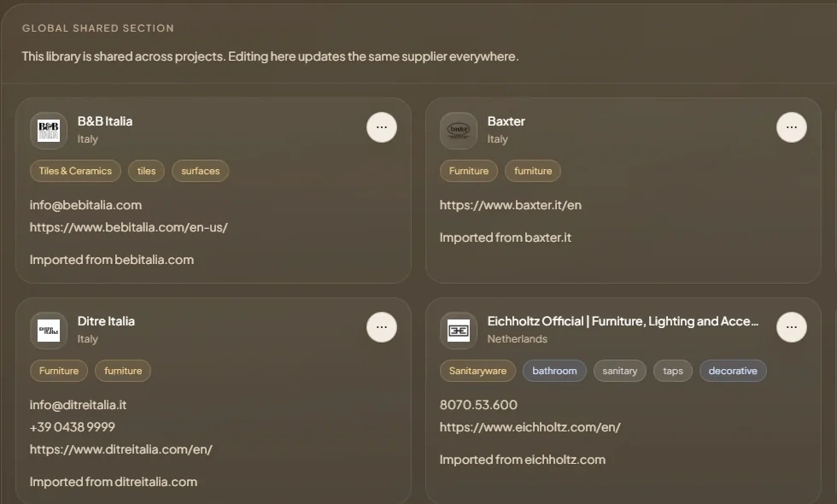Open the B&B Italia card options menu
The height and width of the screenshot is (504, 837).
coord(382,127)
